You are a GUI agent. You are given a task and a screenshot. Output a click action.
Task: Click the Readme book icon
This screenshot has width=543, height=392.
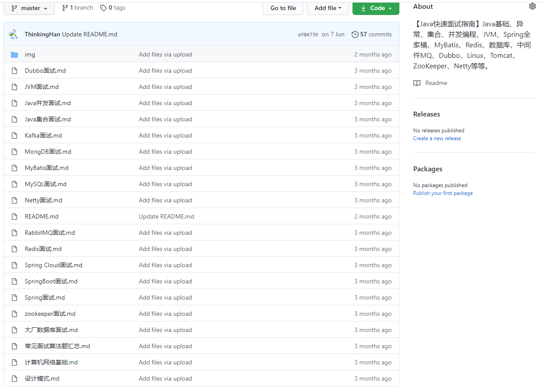click(x=417, y=83)
